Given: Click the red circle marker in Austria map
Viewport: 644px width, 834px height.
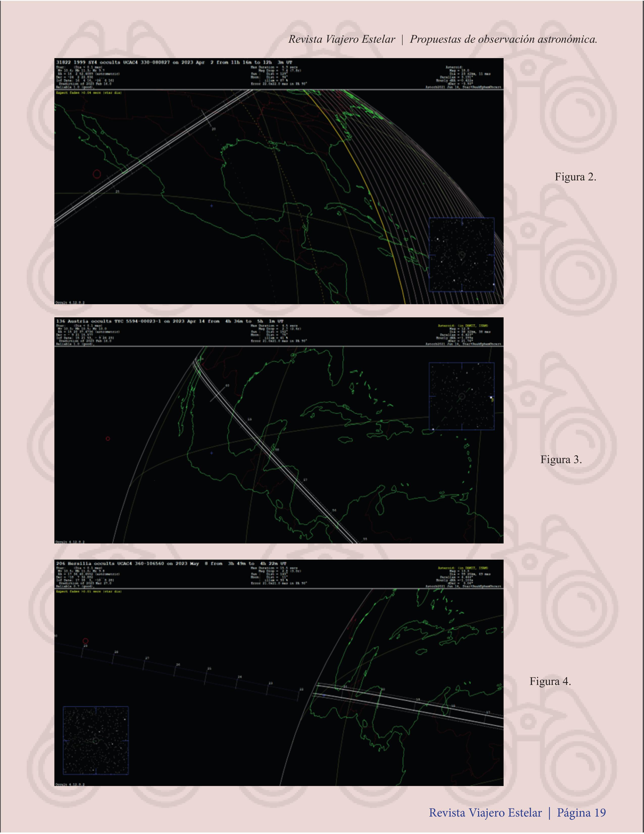Looking at the screenshot, I should (108, 439).
